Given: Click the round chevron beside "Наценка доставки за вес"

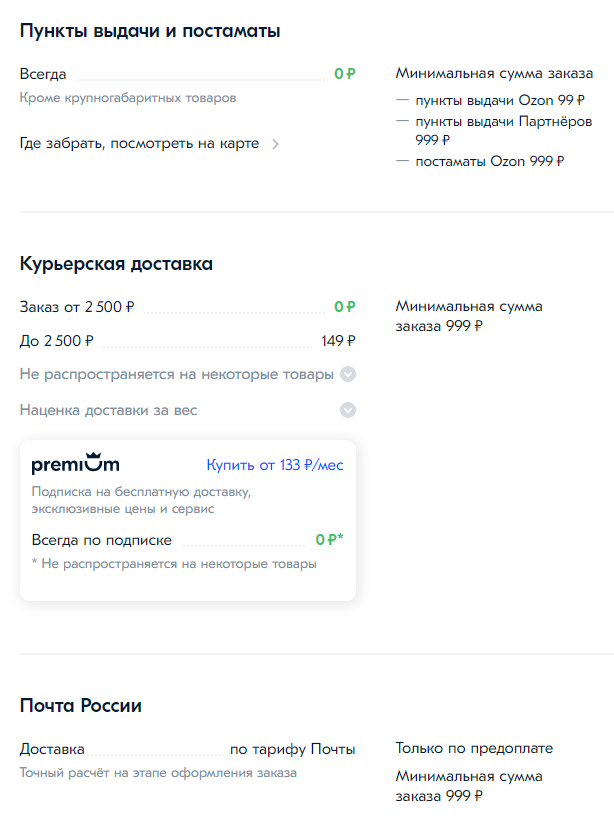Looking at the screenshot, I should coord(348,410).
